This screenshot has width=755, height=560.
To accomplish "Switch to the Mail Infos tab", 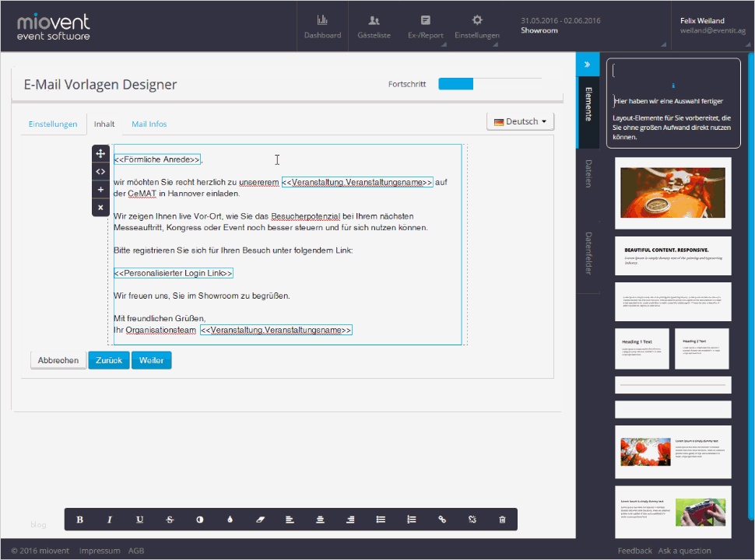I will (149, 124).
